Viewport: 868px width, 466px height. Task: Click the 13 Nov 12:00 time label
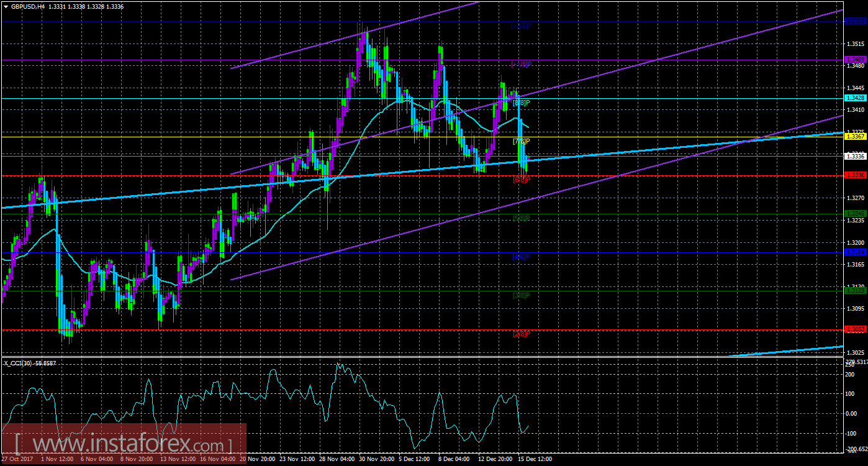[177, 459]
